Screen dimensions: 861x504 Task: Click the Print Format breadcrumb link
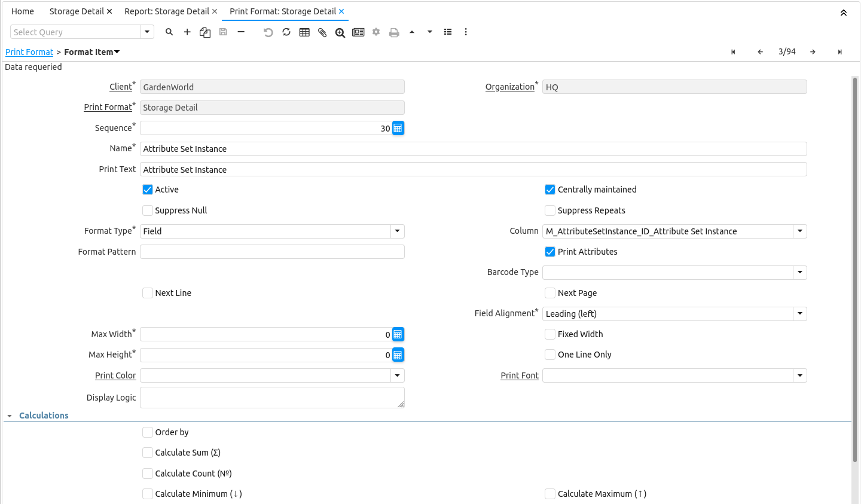tap(29, 52)
